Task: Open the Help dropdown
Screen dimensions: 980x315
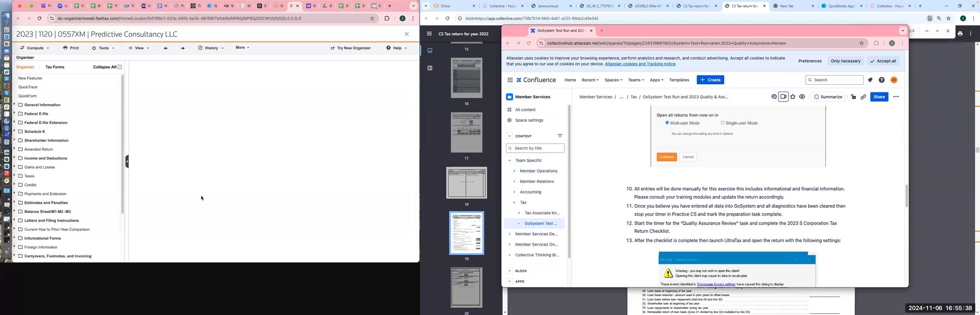Action: 397,48
